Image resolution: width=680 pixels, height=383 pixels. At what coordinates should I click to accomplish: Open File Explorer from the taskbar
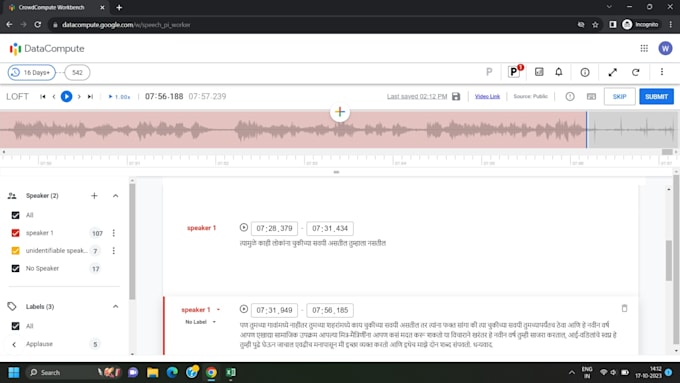pos(153,373)
